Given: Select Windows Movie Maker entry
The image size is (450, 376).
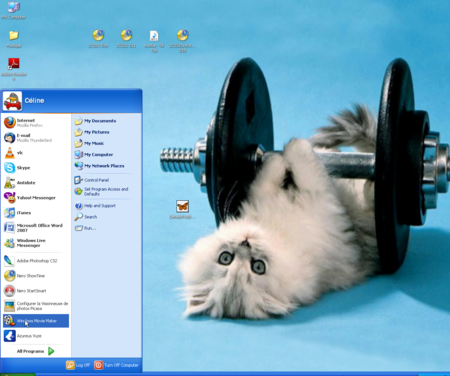Looking at the screenshot, I should click(x=36, y=321).
